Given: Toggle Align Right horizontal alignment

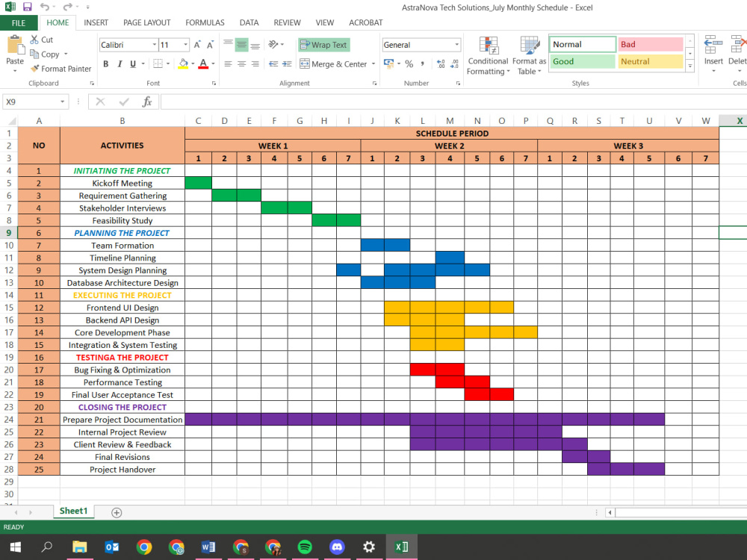Looking at the screenshot, I should click(255, 63).
